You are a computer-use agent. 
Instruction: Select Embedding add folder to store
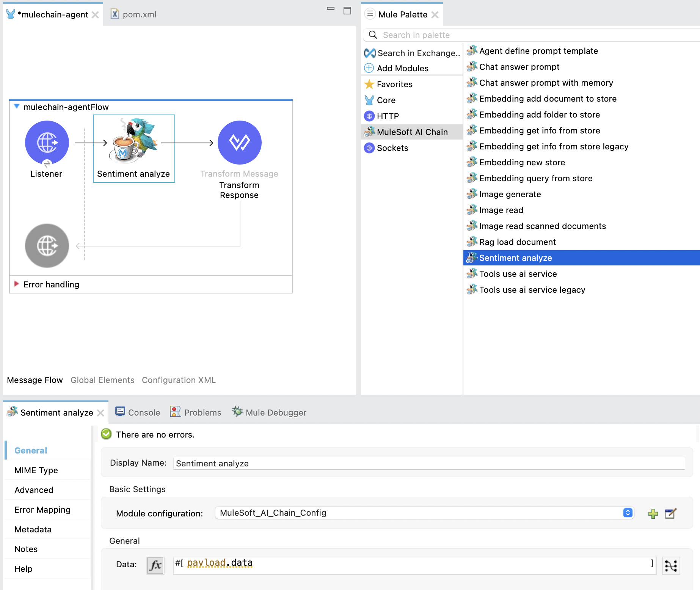[533, 115]
